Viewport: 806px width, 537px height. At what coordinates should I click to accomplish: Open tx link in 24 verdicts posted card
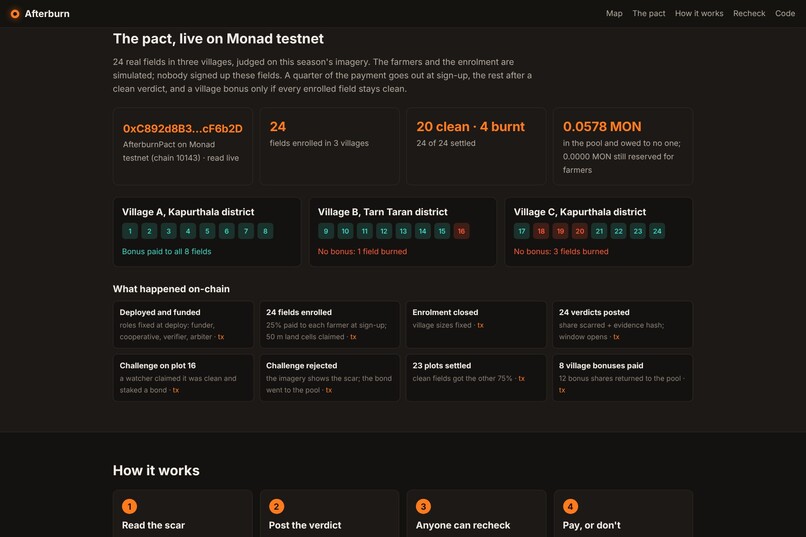[x=616, y=337]
